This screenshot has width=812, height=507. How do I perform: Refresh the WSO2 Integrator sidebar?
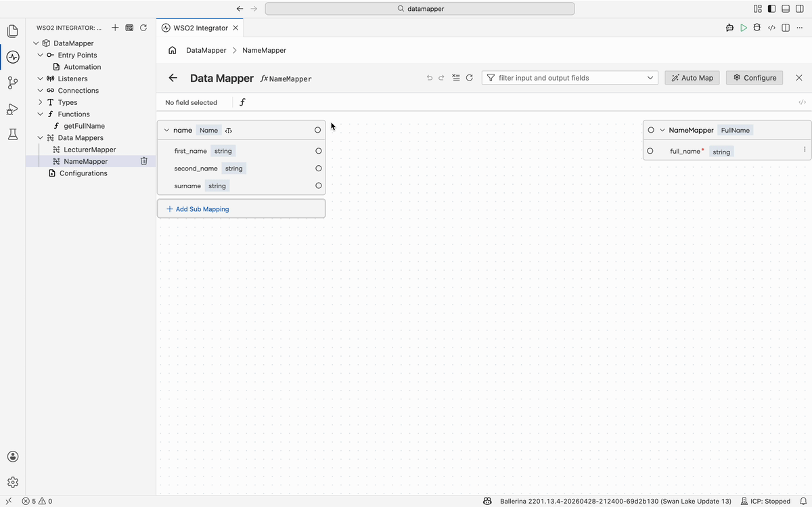tap(143, 28)
